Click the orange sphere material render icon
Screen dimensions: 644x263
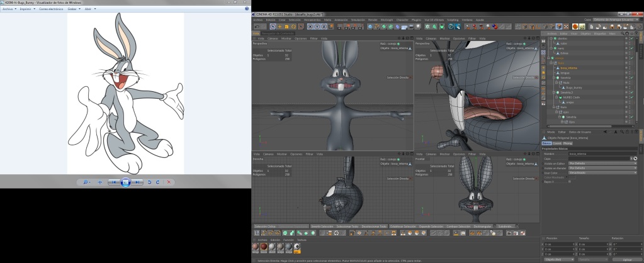[x=575, y=26]
